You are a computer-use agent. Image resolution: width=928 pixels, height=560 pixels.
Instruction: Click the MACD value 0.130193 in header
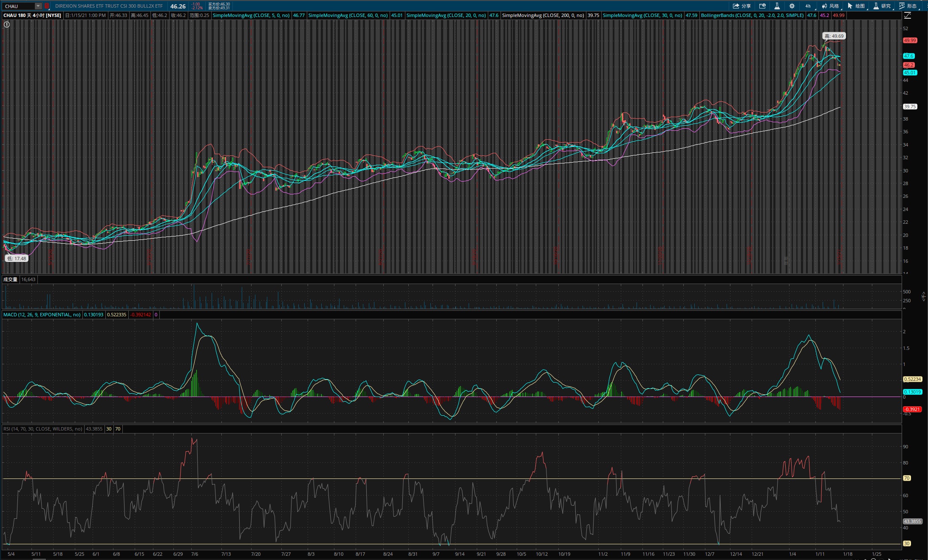(93, 315)
